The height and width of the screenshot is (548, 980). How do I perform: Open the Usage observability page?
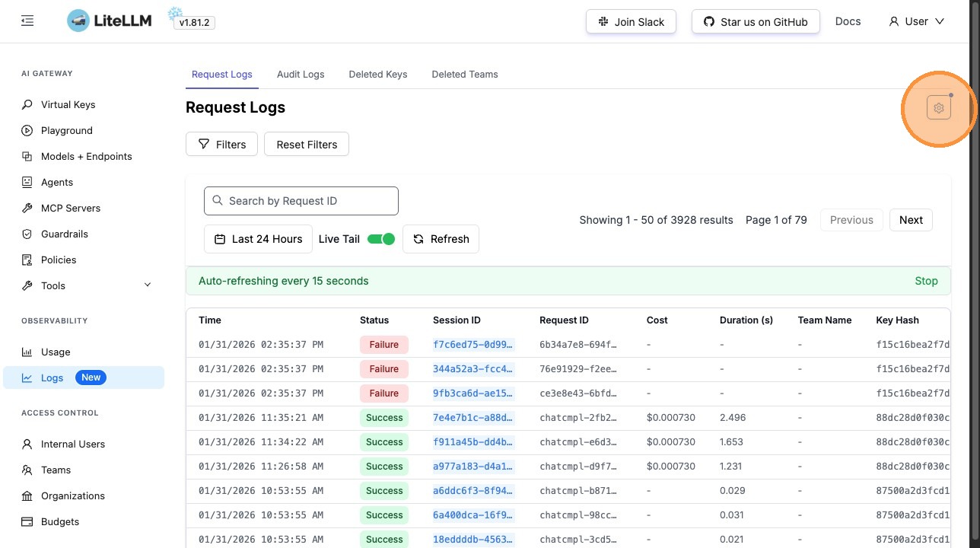pos(55,352)
